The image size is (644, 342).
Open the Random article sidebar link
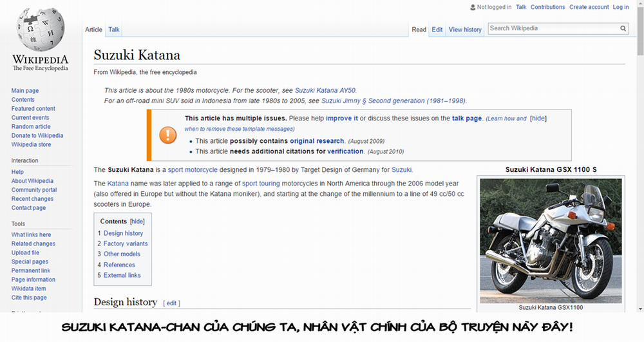[x=31, y=127]
